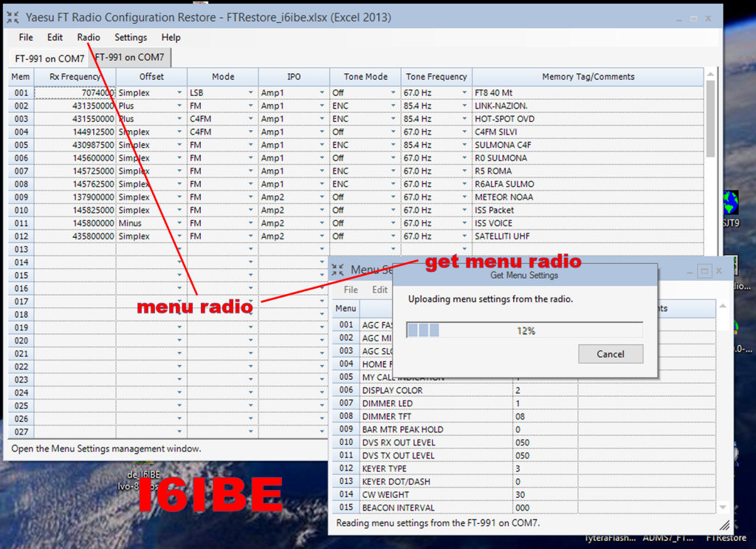Open the Help menu
Image resolution: width=756 pixels, height=549 pixels.
(171, 37)
